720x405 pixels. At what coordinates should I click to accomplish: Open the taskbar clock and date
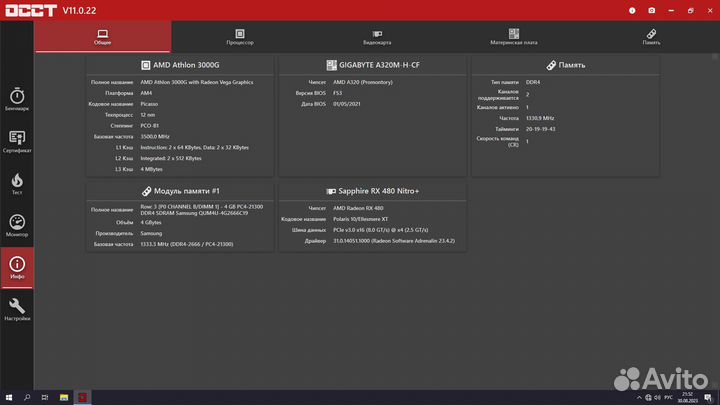click(687, 398)
